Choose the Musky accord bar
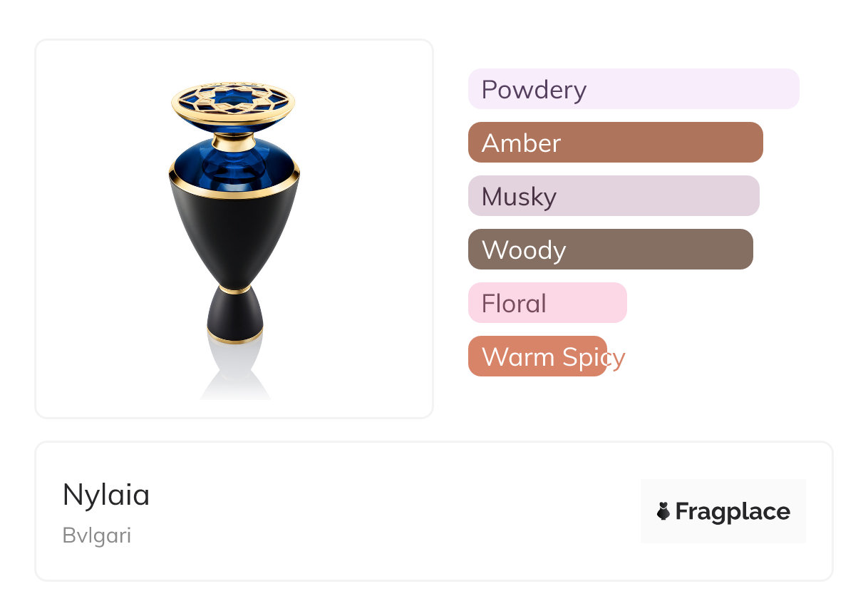The width and height of the screenshot is (868, 616). click(x=614, y=196)
